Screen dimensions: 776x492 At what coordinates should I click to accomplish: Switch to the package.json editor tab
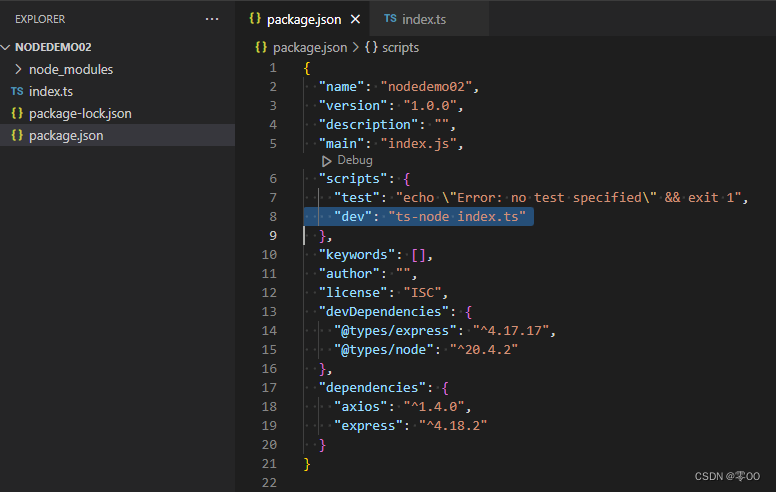[x=304, y=19]
